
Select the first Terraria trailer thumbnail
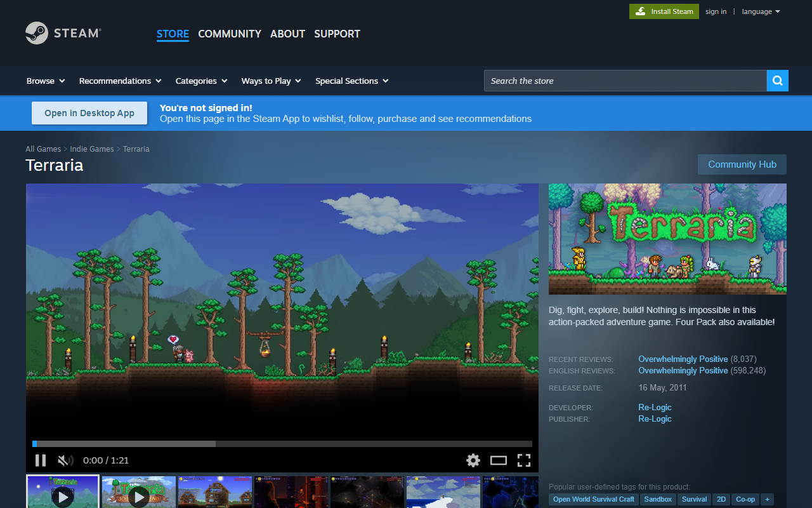pyautogui.click(x=63, y=492)
